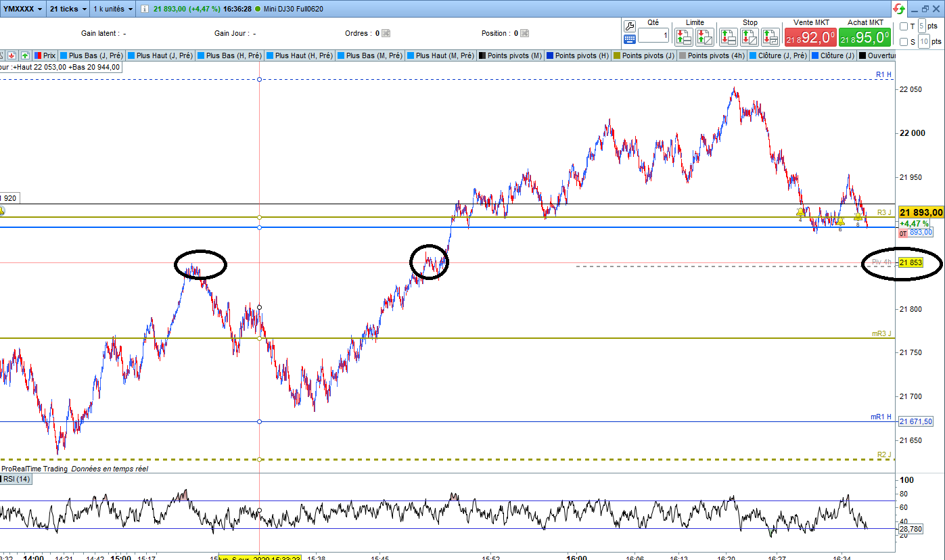The image size is (945, 560).
Task: Click the first Limite order icon
Action: pos(684,36)
